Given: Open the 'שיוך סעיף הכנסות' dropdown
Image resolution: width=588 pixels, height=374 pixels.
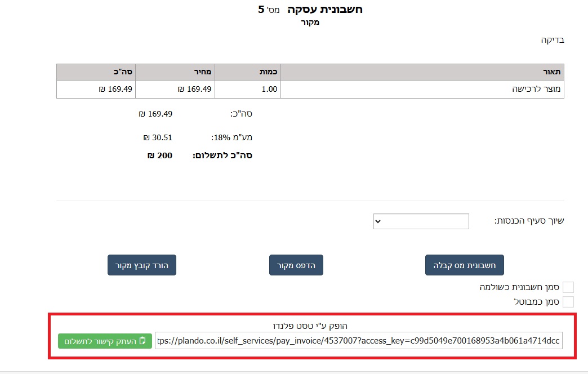Looking at the screenshot, I should [421, 221].
